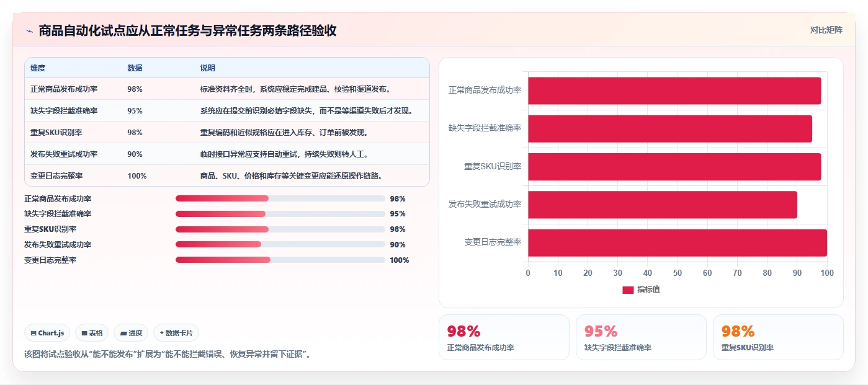The width and height of the screenshot is (868, 385).
Task: Click the 对比矩阵 label at top right
Action: (826, 30)
